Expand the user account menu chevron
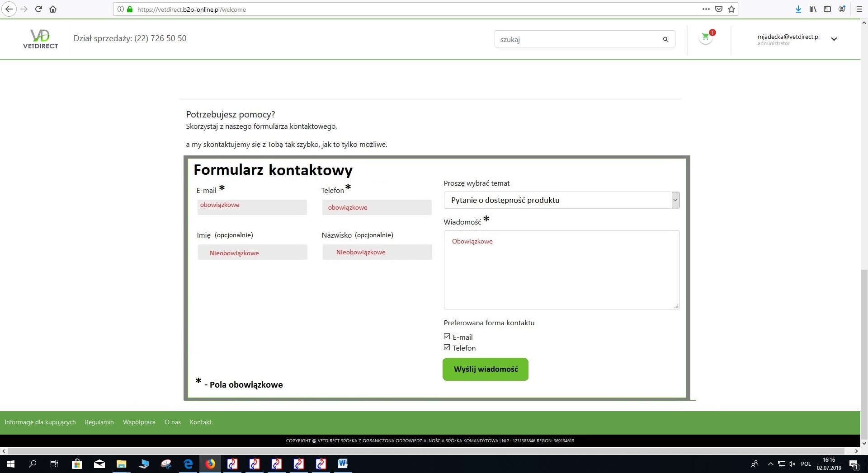 [x=834, y=39]
